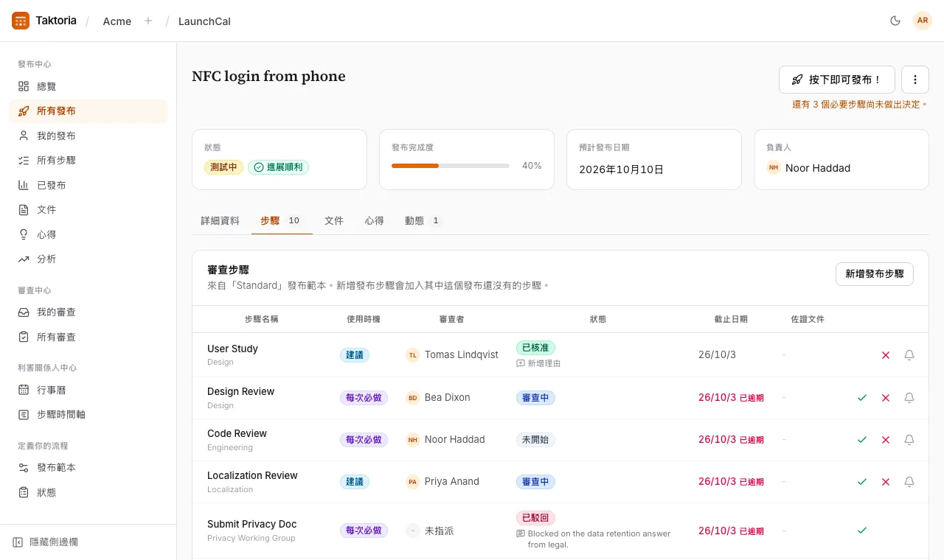Click 新增理由 under User Study status
The width and height of the screenshot is (944, 560).
click(x=538, y=363)
